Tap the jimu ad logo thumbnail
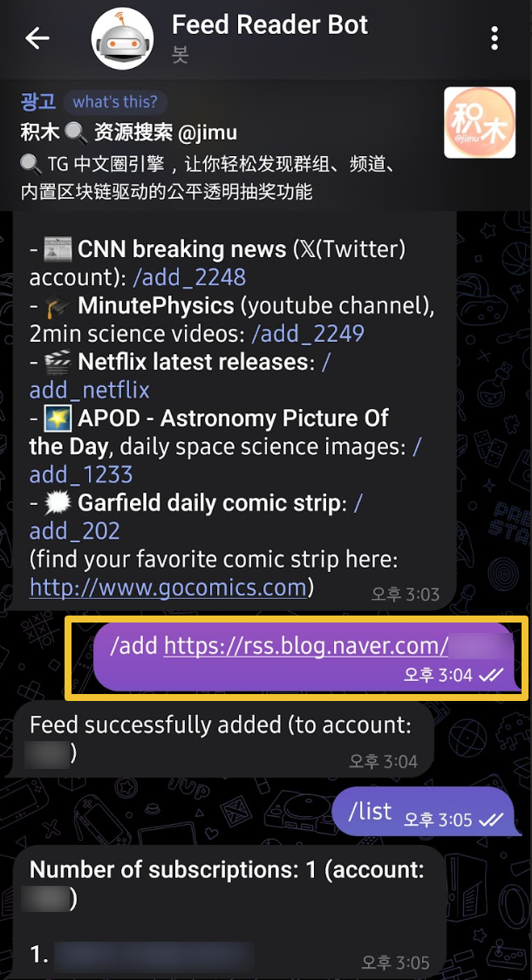Screen dimensions: 532x980 click(480, 122)
